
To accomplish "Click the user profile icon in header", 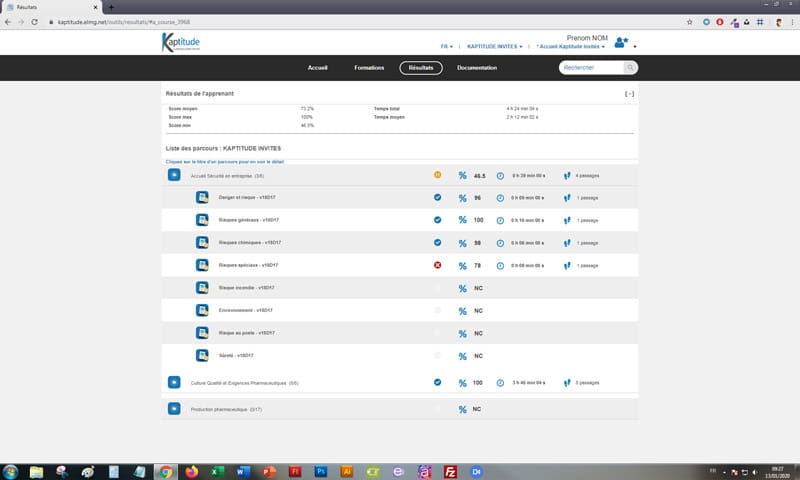I will [622, 42].
